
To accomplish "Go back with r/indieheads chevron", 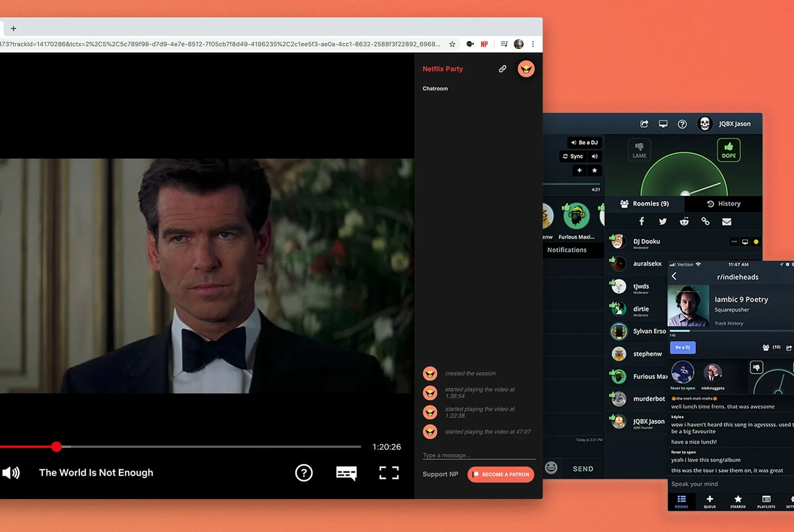I will point(674,276).
